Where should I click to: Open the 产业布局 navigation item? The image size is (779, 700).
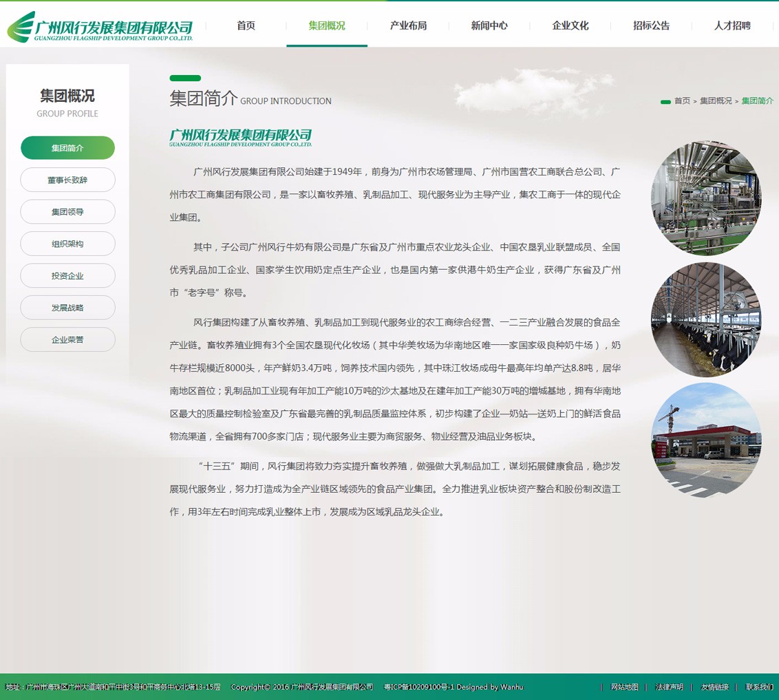click(408, 25)
